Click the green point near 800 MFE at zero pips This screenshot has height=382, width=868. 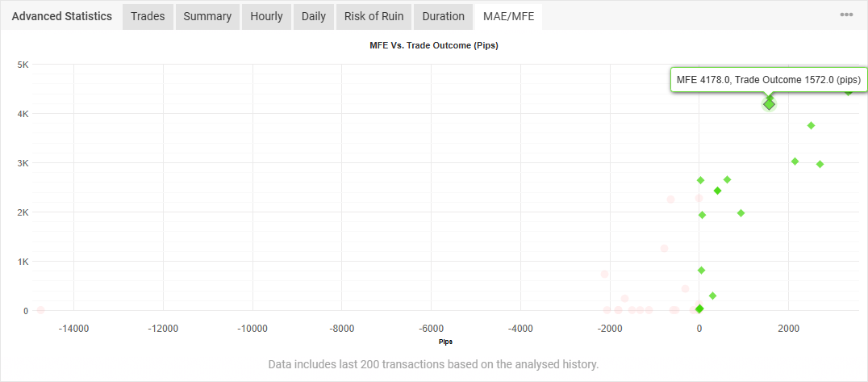pyautogui.click(x=701, y=270)
